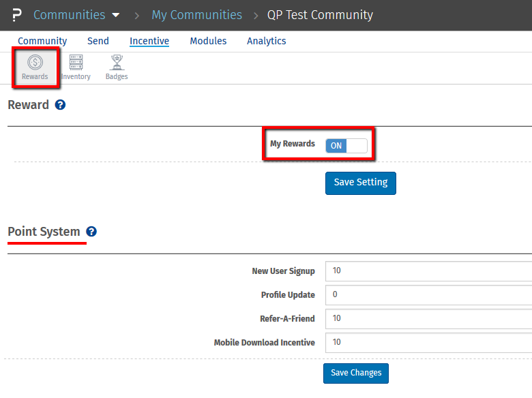Click the Reward heading text

[29, 105]
